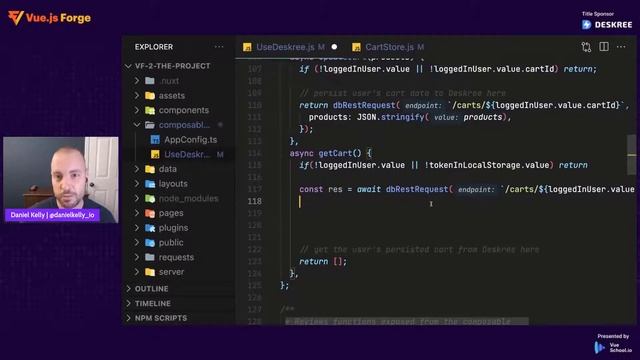Select the requests folder name

pyautogui.click(x=176, y=257)
